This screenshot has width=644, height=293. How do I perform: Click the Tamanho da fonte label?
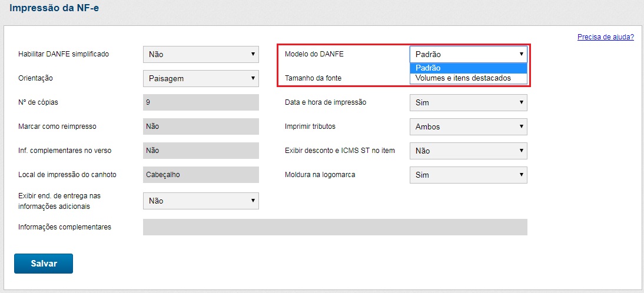[x=313, y=78]
